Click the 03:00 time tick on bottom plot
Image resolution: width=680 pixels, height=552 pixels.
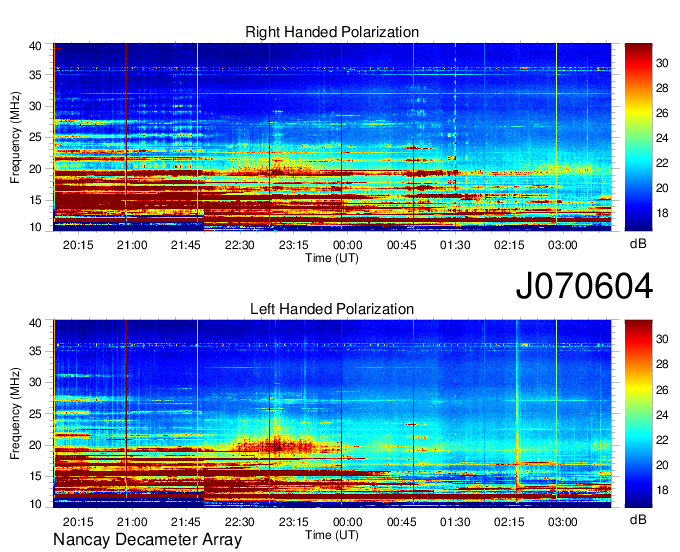click(562, 522)
